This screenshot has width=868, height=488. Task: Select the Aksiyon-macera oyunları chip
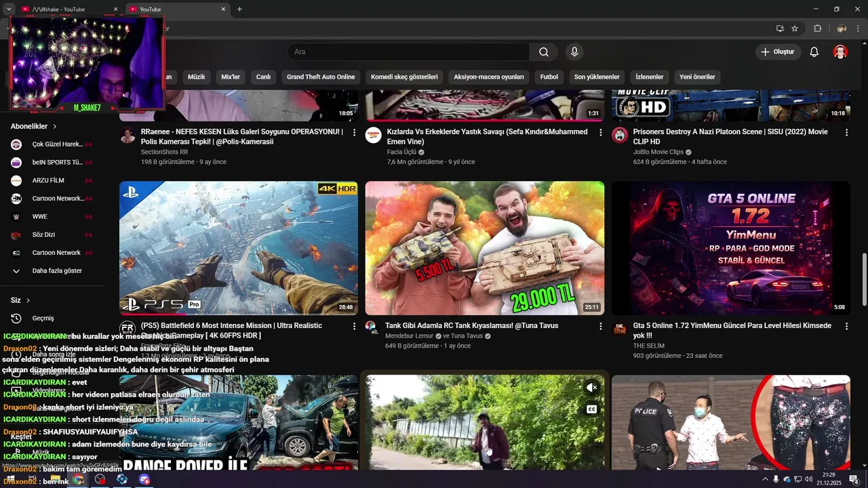[x=489, y=77]
